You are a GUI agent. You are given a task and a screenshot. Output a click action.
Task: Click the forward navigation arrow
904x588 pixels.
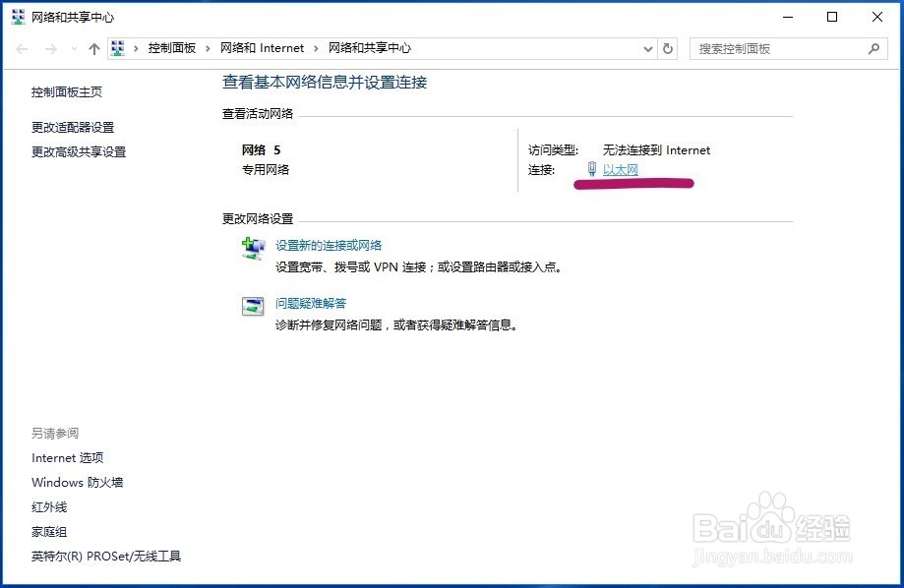(49, 47)
